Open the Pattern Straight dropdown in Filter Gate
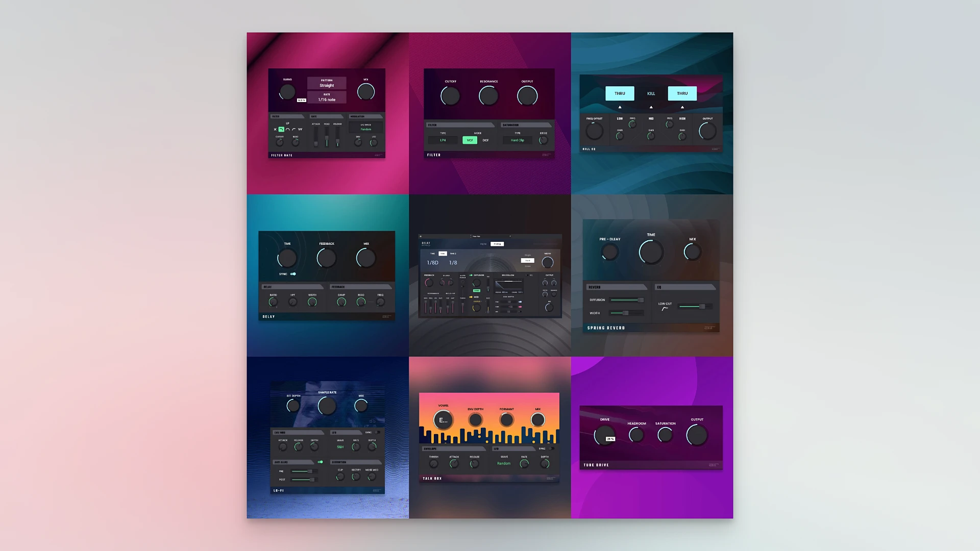 coord(327,83)
